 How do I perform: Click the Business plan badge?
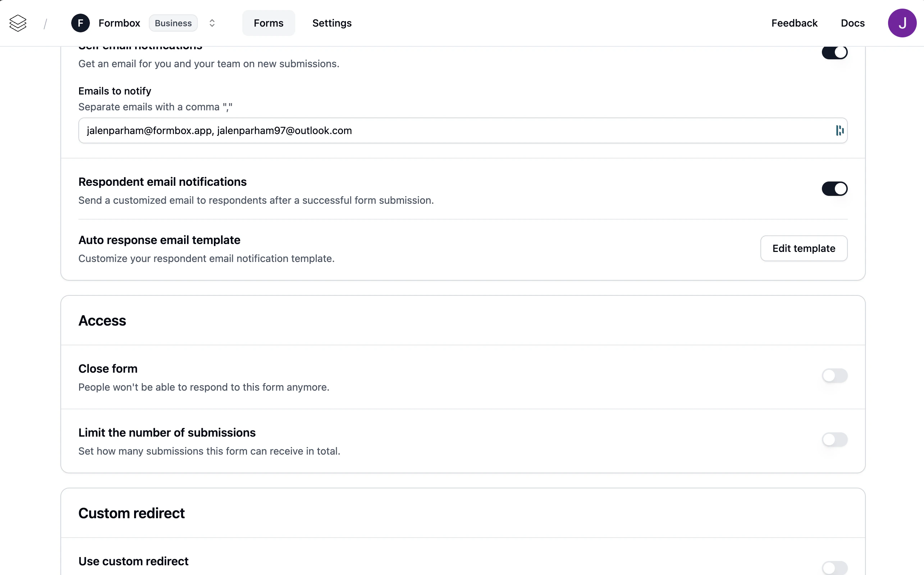173,23
